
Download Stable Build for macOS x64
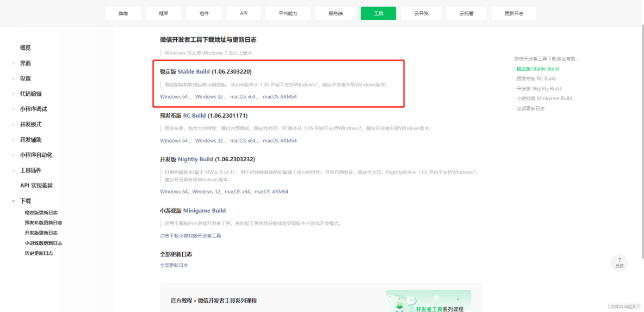pos(243,96)
